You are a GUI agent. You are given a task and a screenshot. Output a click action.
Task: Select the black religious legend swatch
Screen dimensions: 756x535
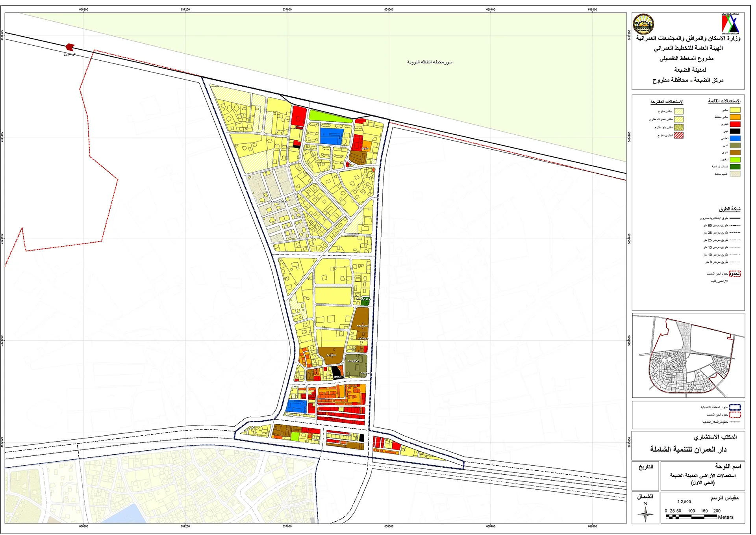click(735, 131)
